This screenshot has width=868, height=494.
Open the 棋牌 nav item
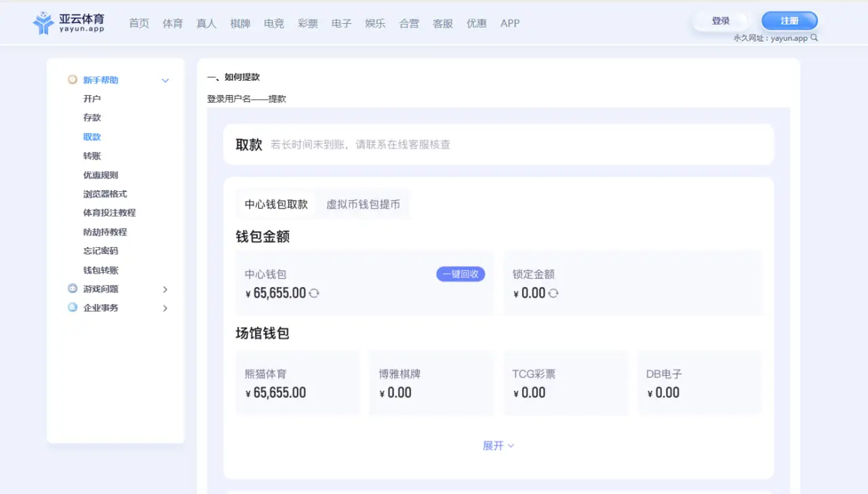pos(240,23)
